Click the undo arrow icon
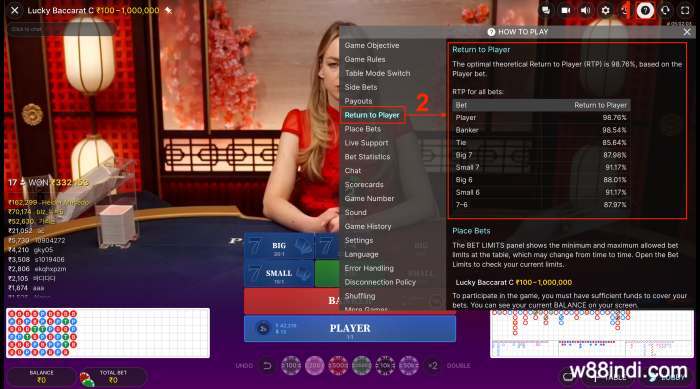Image resolution: width=700 pixels, height=389 pixels. 267,366
